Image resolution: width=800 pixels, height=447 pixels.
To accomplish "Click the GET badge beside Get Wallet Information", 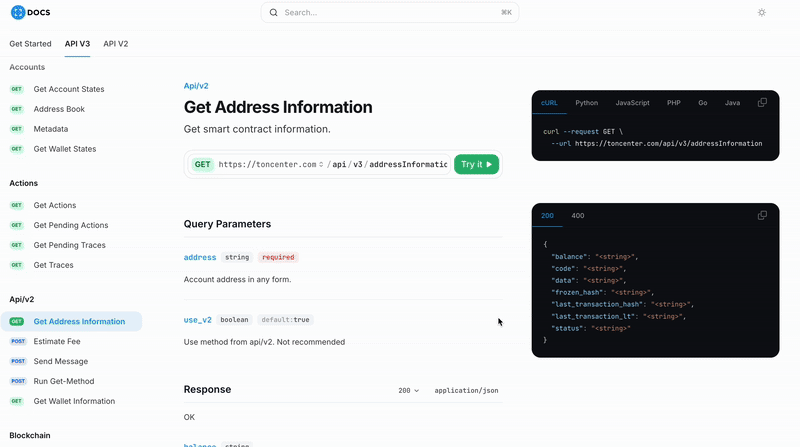I will click(17, 401).
